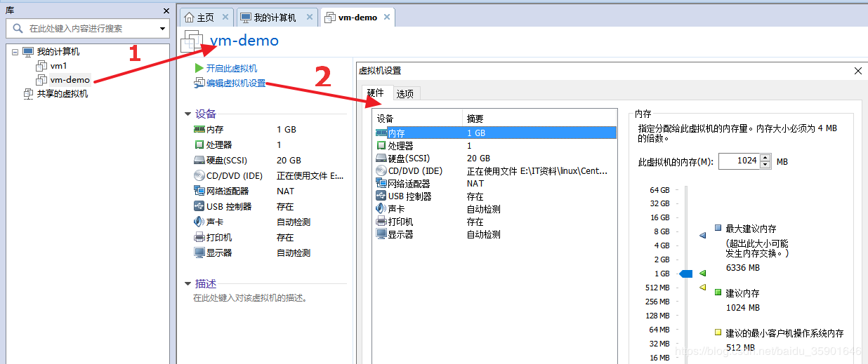Click the CD/DVD (IDE) disc icon in settings list
The height and width of the screenshot is (364, 868).
381,171
